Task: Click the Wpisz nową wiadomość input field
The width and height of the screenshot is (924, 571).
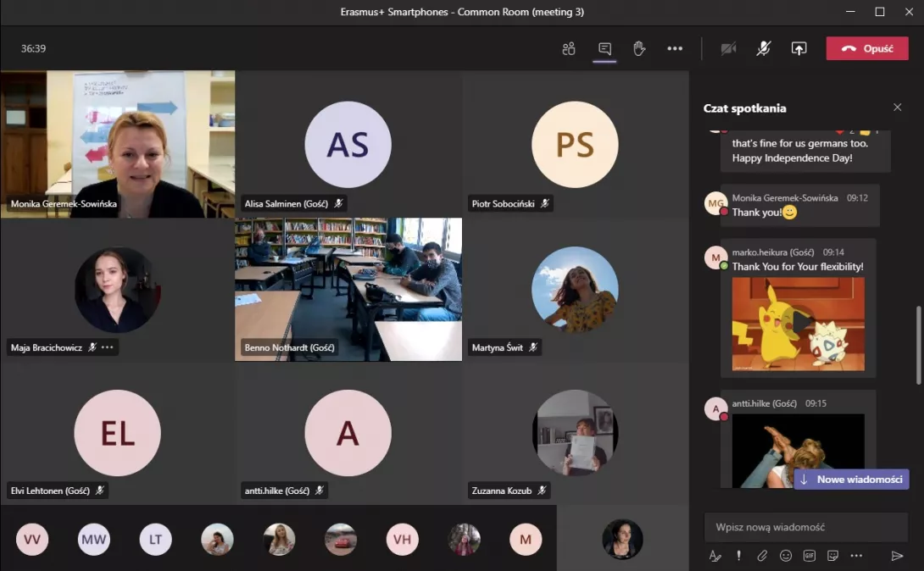Action: 805,527
